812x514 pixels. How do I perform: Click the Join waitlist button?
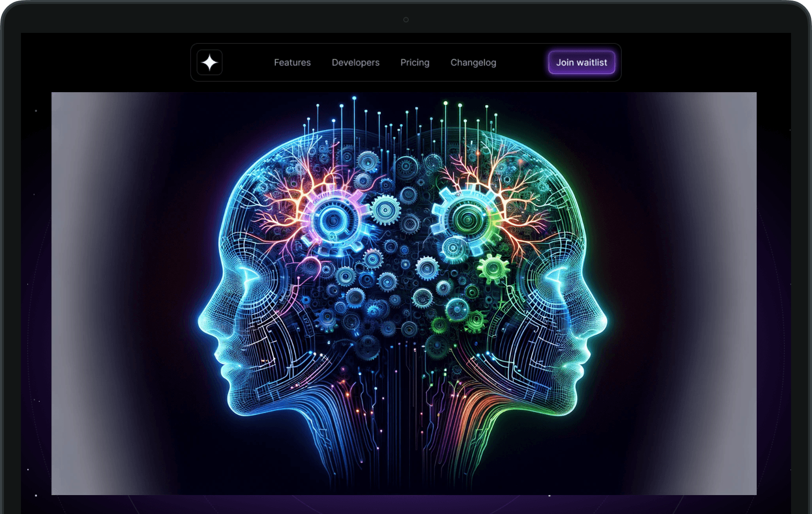(x=582, y=63)
